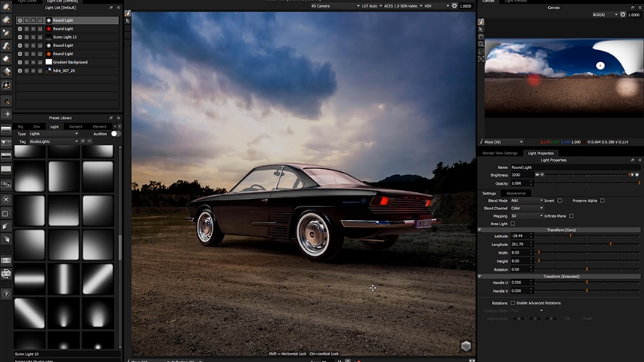Open the Element tab in Preset Library
The width and height of the screenshot is (644, 362).
click(100, 126)
